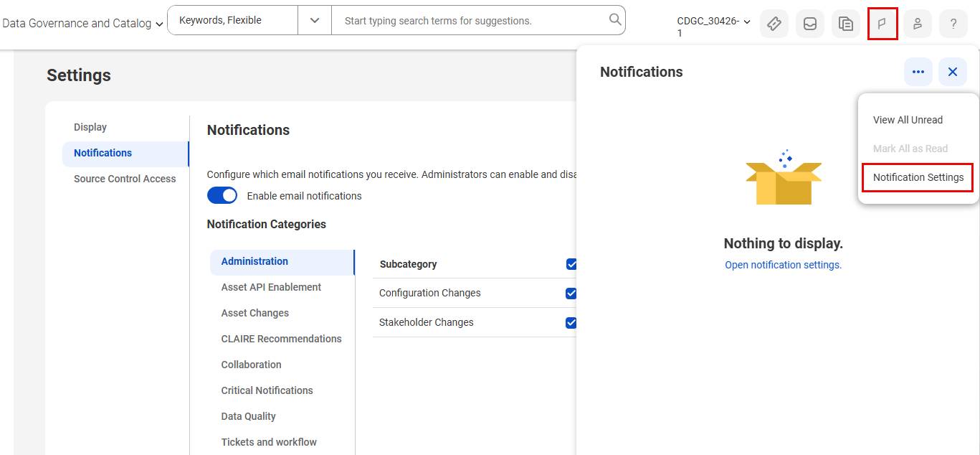The width and height of the screenshot is (980, 455).
Task: Click the Configuration Changes row text
Action: coord(430,293)
